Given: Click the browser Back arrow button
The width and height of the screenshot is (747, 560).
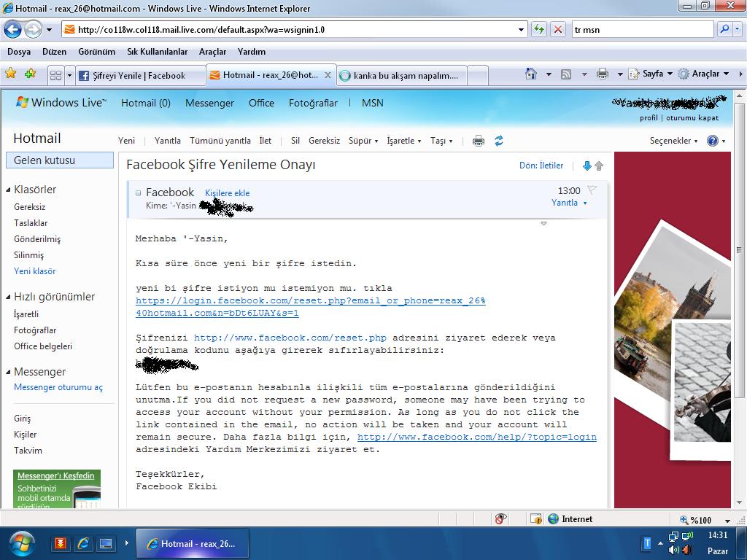Looking at the screenshot, I should pyautogui.click(x=13, y=29).
